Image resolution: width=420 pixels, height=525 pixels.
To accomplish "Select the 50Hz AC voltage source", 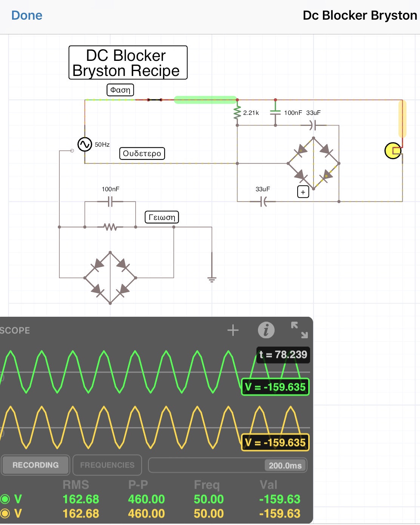I will pos(85,144).
